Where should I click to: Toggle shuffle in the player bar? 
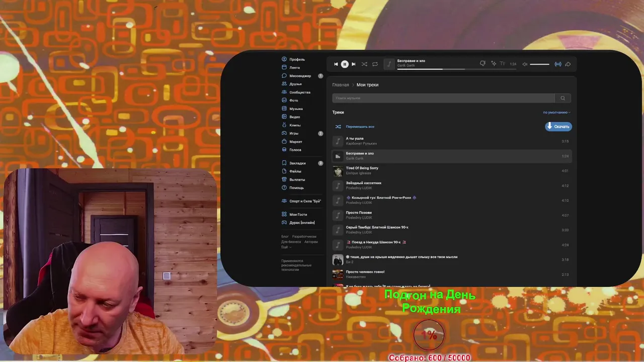[364, 64]
